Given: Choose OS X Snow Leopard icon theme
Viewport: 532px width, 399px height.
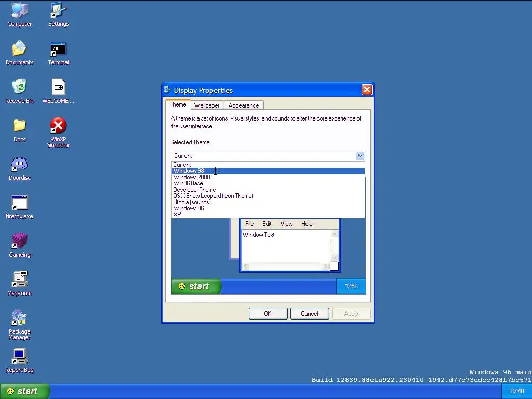Looking at the screenshot, I should 268,196.
